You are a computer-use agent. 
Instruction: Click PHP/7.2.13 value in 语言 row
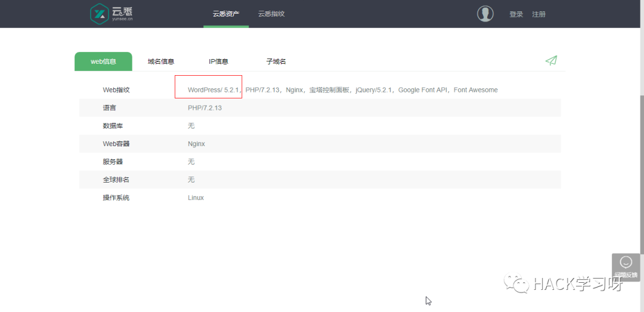[x=205, y=108]
